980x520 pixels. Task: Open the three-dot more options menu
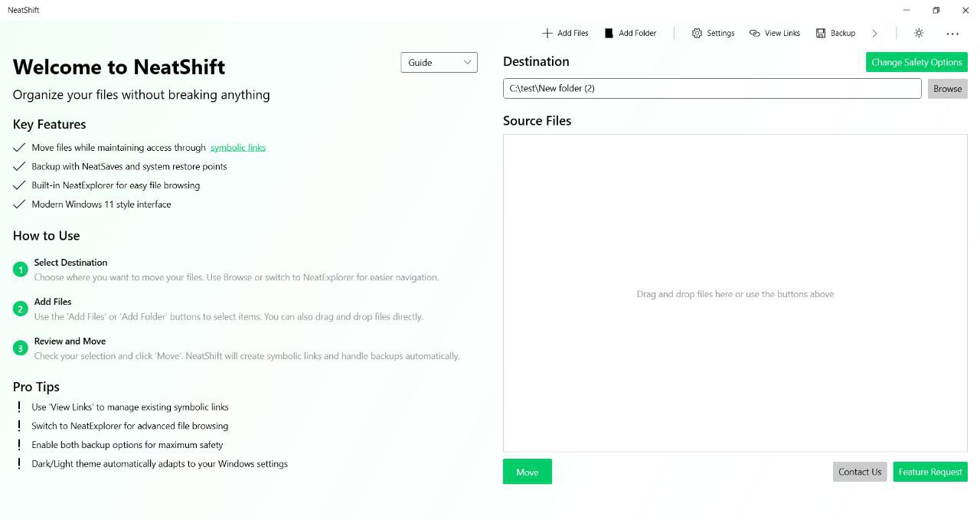pyautogui.click(x=952, y=34)
